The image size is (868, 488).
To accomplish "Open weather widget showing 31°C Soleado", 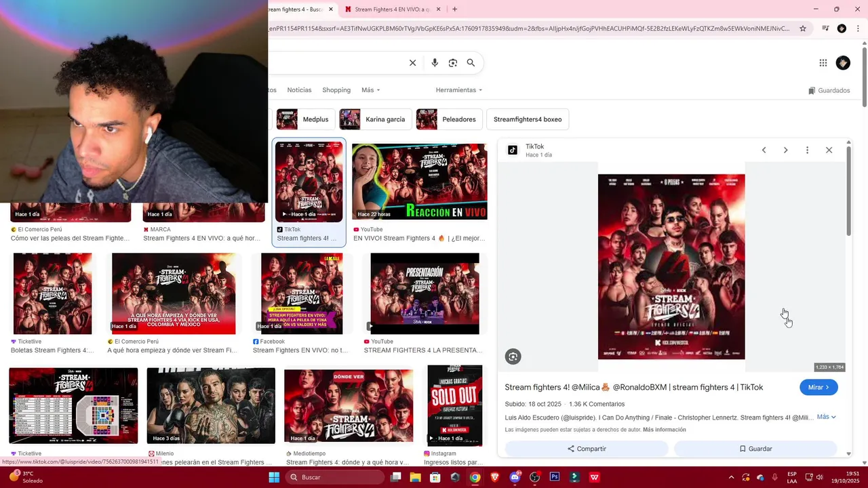I will click(x=26, y=477).
